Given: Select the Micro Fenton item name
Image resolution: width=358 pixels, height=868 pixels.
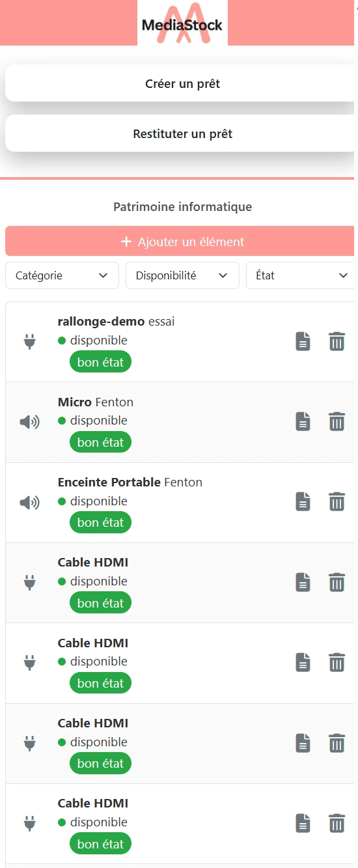Looking at the screenshot, I should 96,402.
